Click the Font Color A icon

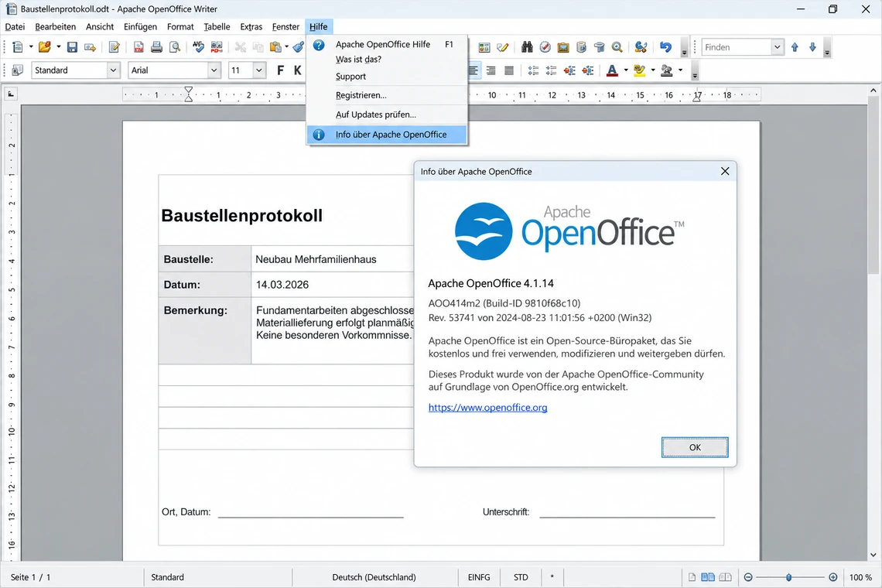pos(612,70)
